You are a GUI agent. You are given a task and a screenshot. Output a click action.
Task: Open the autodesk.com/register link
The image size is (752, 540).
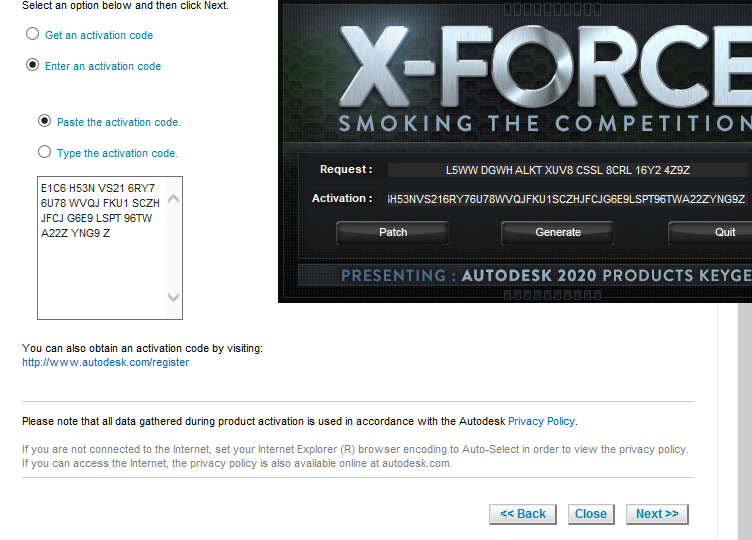tap(106, 363)
